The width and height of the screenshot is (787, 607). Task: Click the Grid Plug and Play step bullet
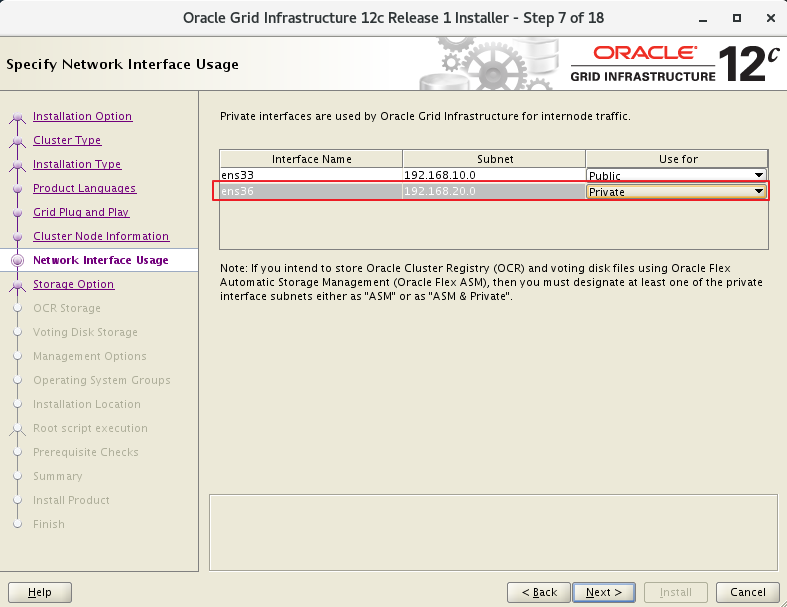pos(18,212)
